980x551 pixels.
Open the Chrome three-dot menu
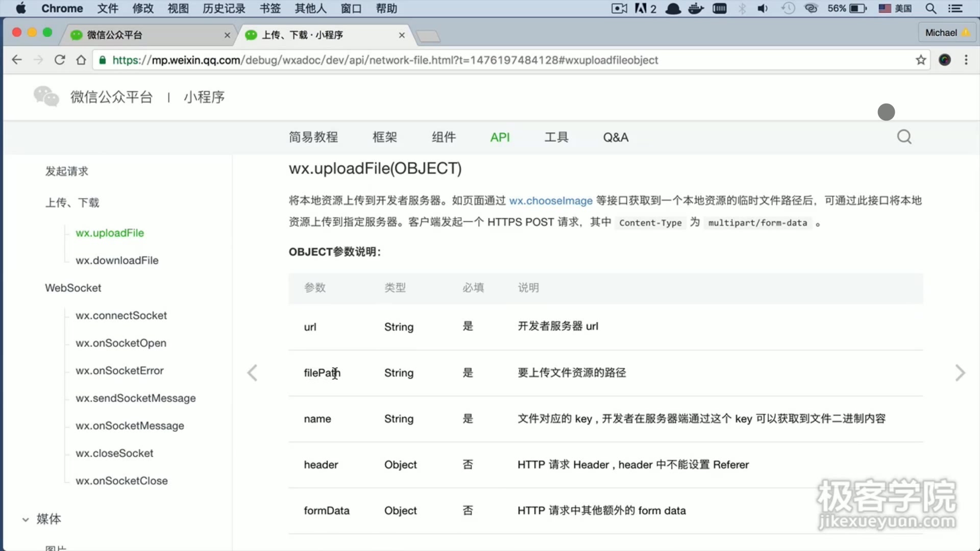click(966, 60)
